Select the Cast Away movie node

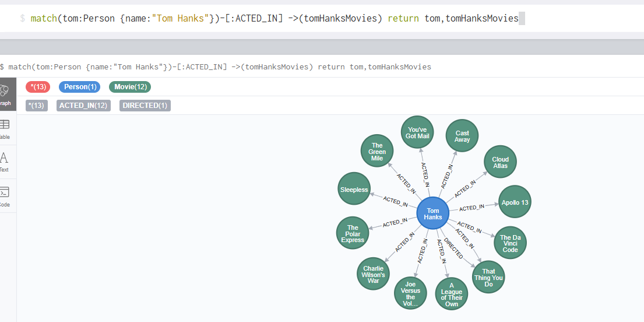[462, 136]
